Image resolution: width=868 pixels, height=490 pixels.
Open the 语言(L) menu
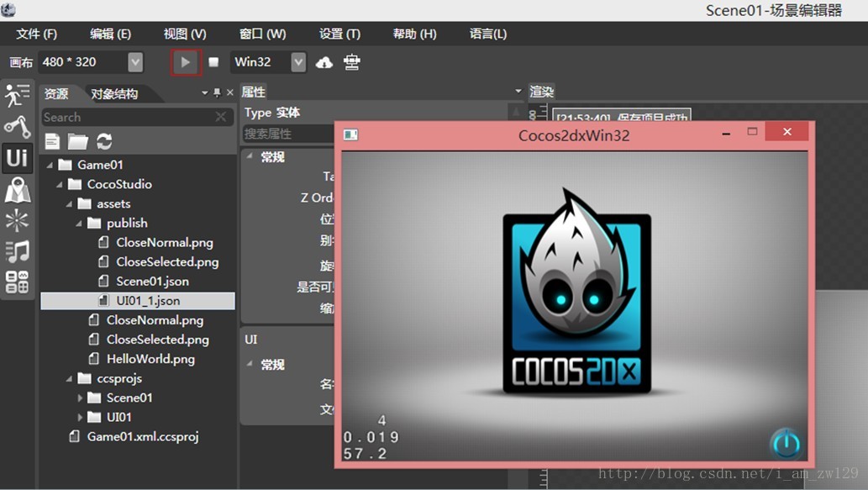487,34
